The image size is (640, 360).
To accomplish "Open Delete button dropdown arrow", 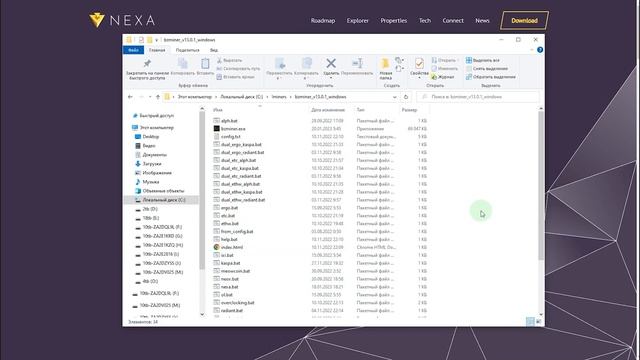I will coord(331,78).
